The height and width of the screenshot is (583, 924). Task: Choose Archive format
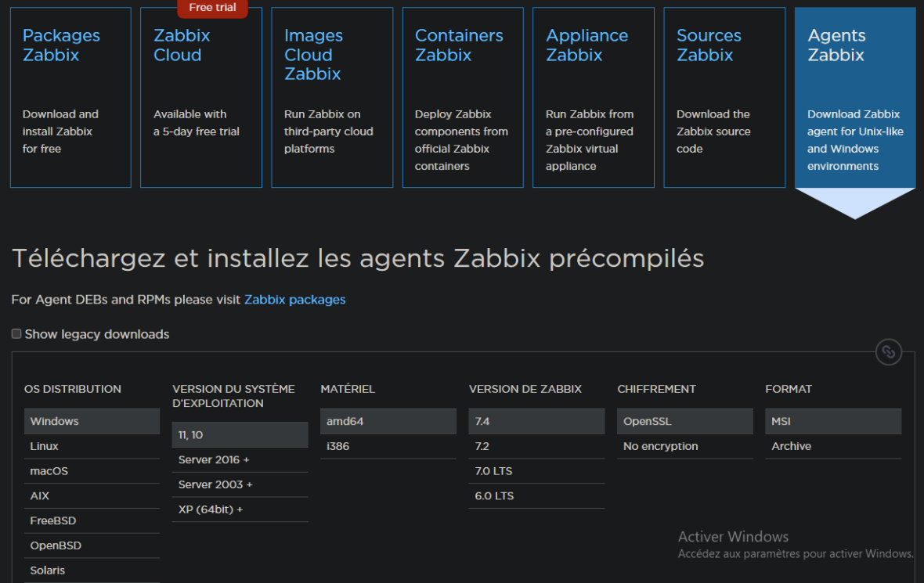pyautogui.click(x=791, y=446)
